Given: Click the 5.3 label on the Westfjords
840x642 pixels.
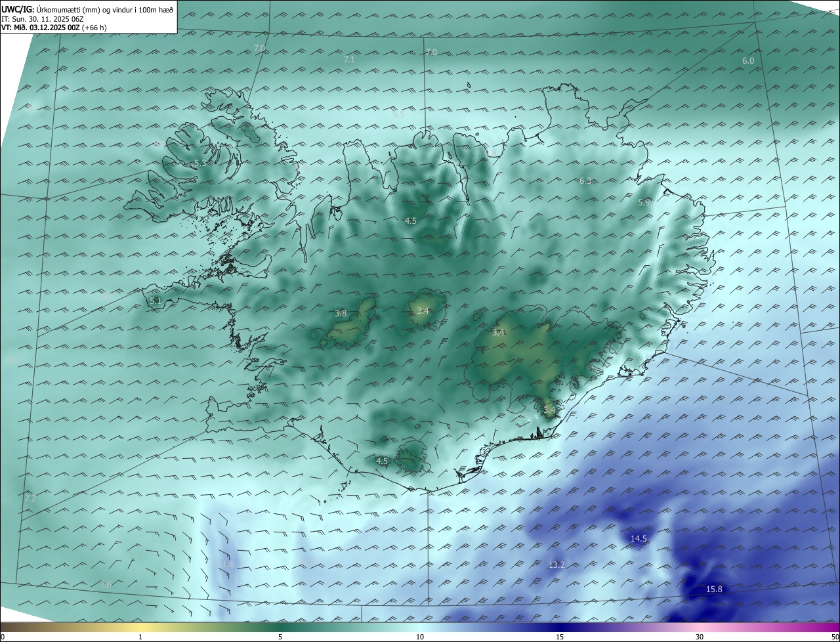Looking at the screenshot, I should (x=200, y=163).
